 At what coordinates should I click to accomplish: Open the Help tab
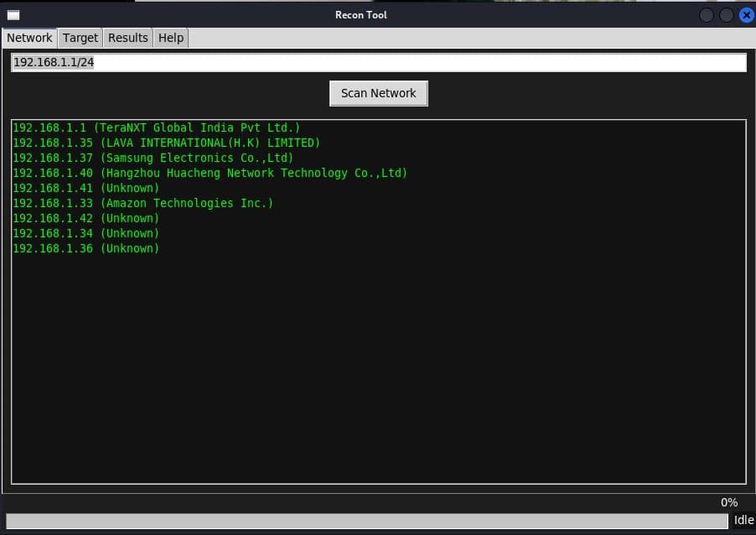[x=171, y=38]
